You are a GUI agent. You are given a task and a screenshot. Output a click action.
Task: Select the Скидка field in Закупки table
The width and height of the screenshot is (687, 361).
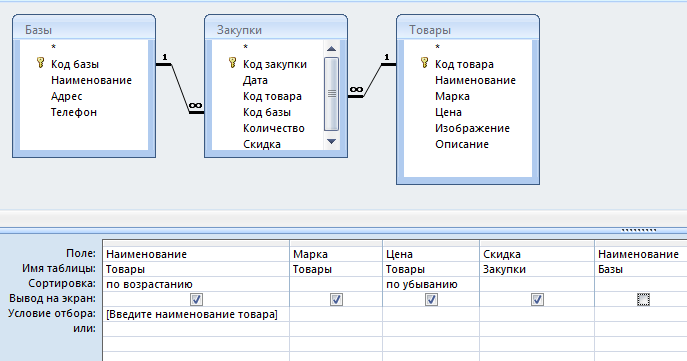(x=262, y=144)
